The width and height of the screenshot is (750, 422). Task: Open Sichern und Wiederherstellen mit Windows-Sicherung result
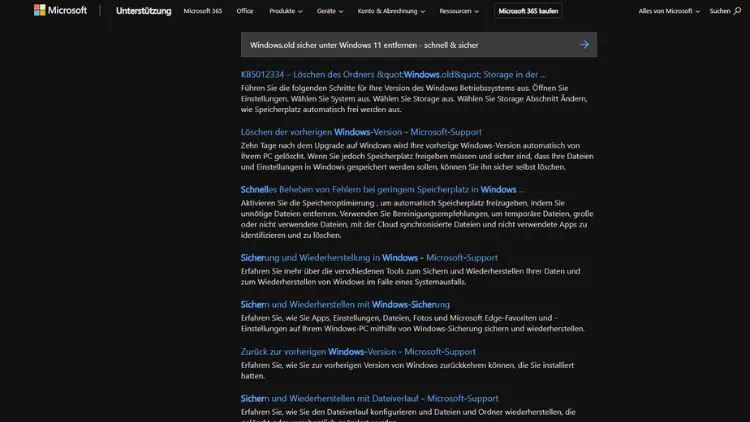pos(345,304)
